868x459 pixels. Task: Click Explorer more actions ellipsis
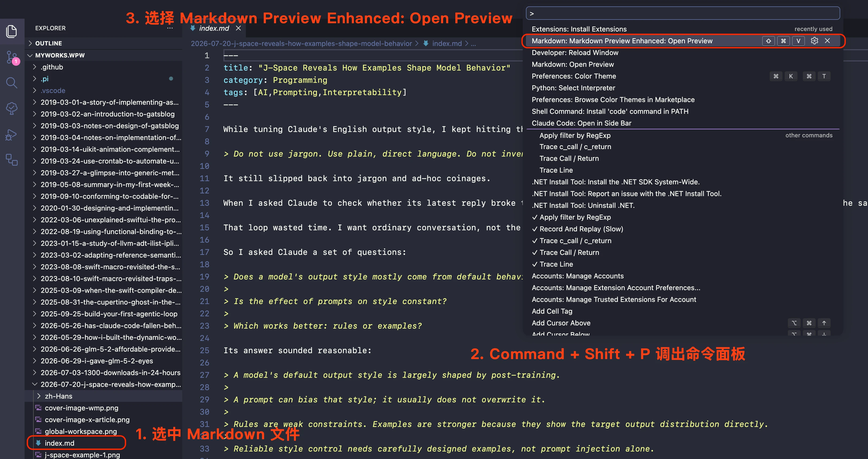click(170, 28)
